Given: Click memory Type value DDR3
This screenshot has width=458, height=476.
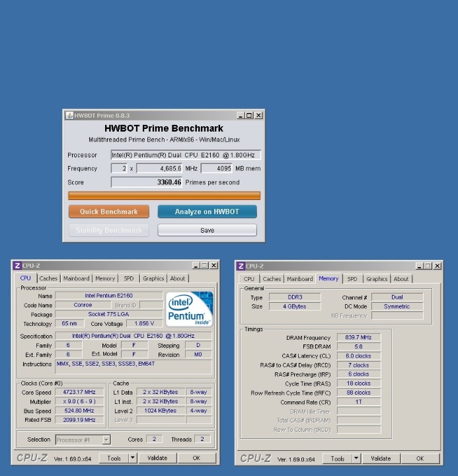Looking at the screenshot, I should [295, 297].
